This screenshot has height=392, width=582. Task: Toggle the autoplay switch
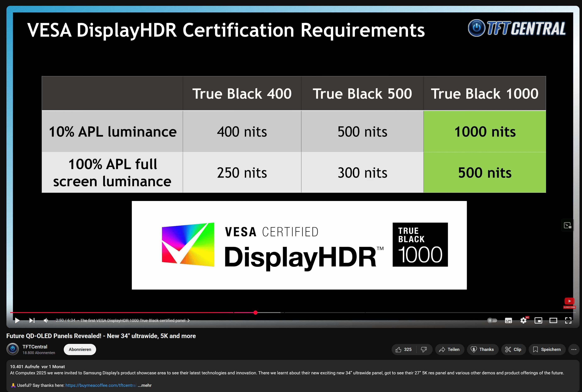pyautogui.click(x=492, y=320)
